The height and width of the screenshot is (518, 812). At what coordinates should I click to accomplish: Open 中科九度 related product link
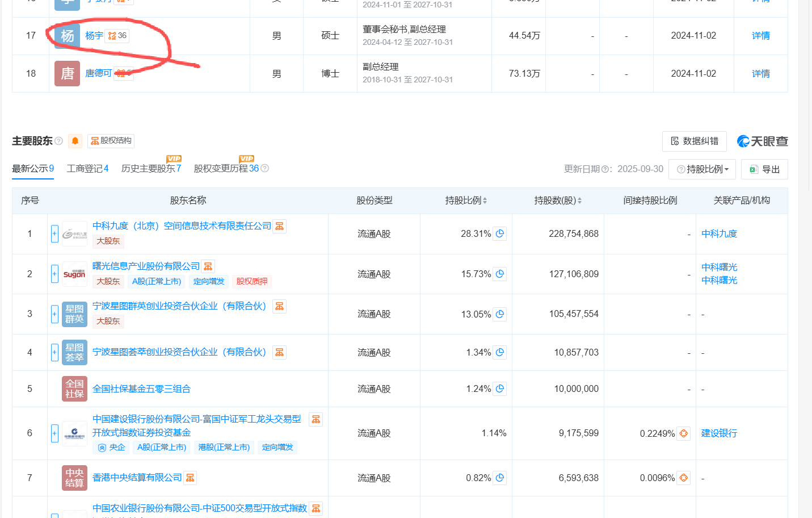pyautogui.click(x=719, y=233)
